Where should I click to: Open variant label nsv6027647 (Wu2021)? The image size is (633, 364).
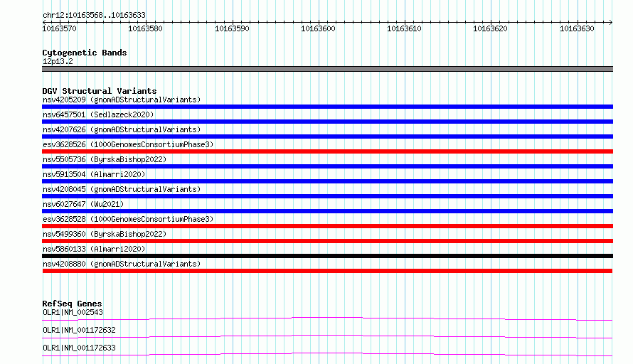pos(83,204)
